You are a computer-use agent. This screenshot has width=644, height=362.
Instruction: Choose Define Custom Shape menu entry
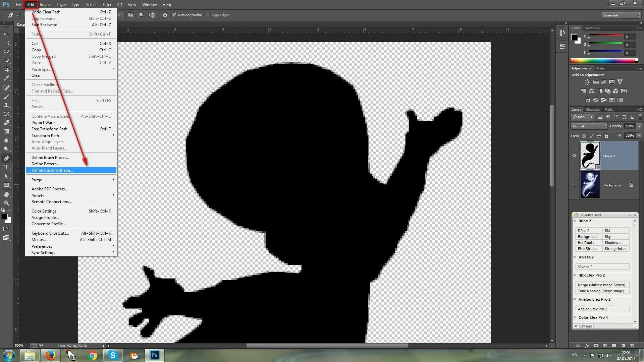[x=52, y=170]
